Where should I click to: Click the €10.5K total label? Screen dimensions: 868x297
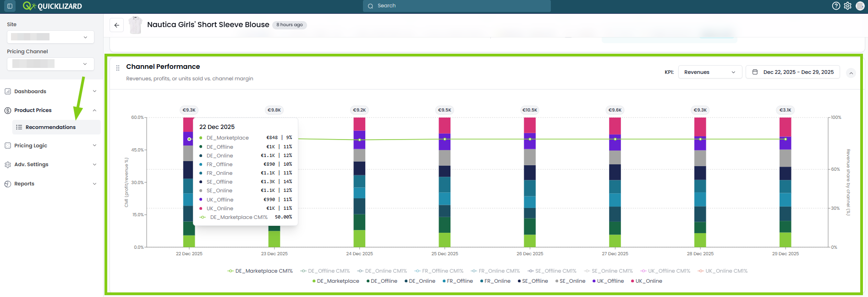tap(530, 110)
